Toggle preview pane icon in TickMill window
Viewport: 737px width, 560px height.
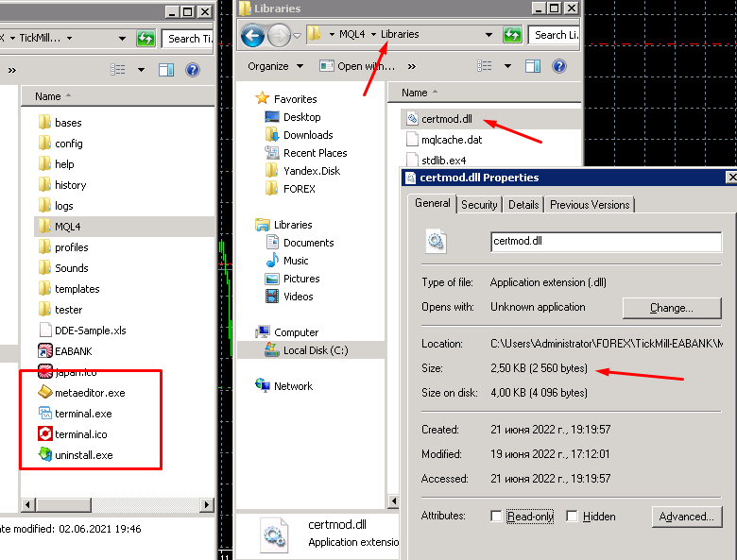tap(166, 70)
